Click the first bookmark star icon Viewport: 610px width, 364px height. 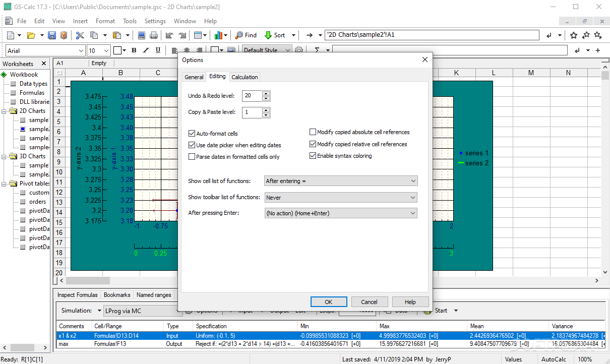pyautogui.click(x=574, y=35)
